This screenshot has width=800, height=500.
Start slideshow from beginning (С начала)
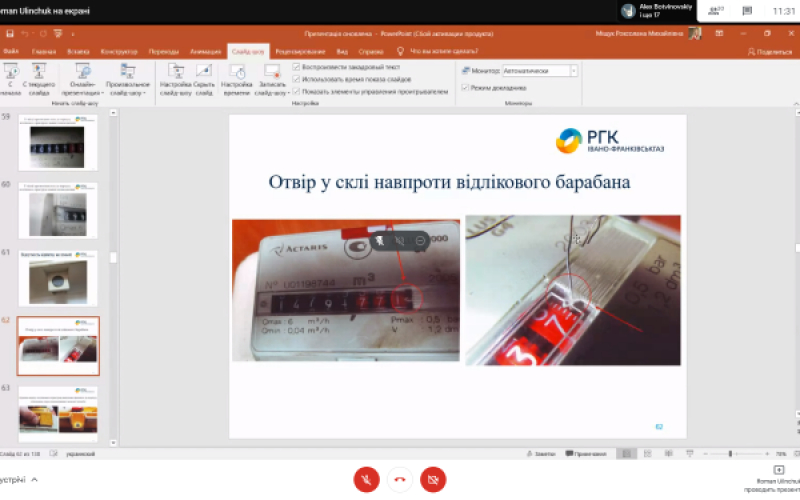pos(11,79)
